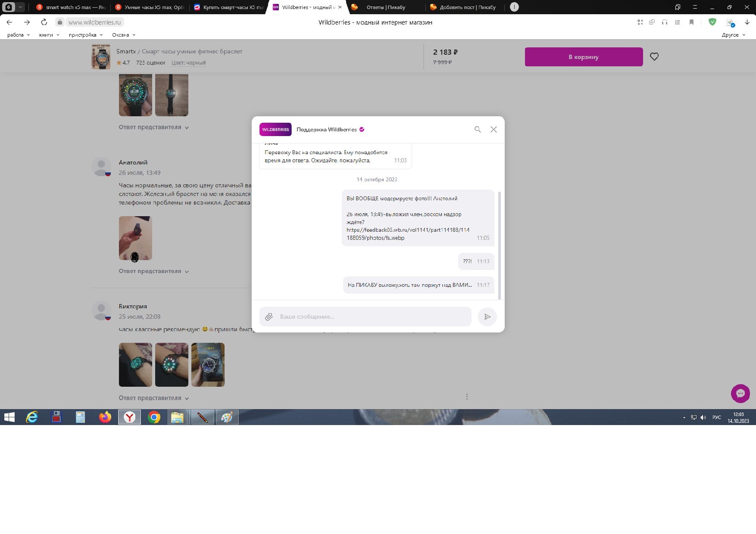This screenshot has width=756, height=534.
Task: Expand 'Ответ представителя' under Виктория's review
Action: coord(154,398)
